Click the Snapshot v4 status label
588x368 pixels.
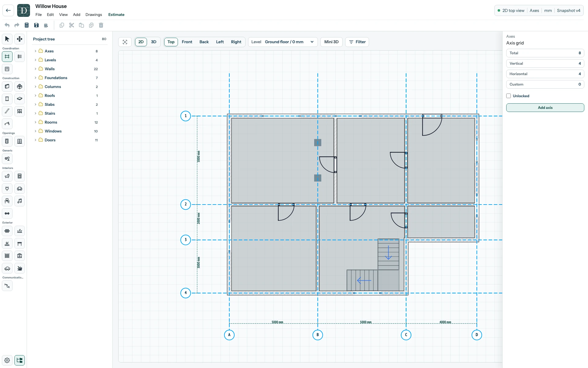tap(569, 11)
